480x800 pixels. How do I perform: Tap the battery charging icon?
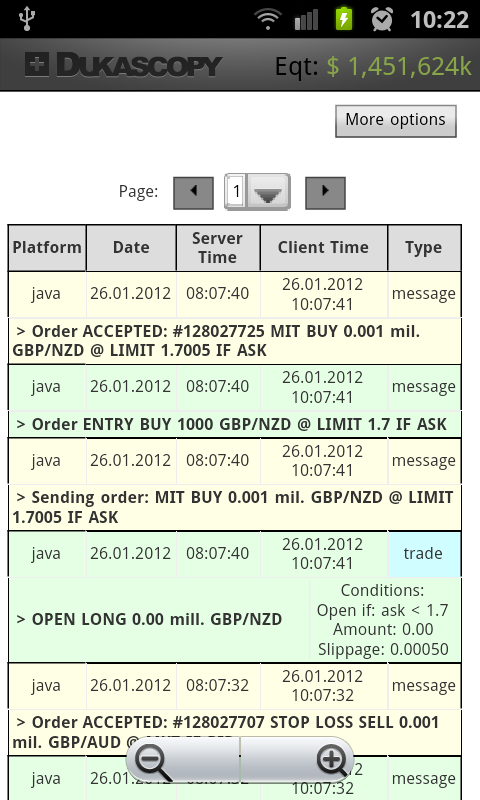pyautogui.click(x=344, y=19)
